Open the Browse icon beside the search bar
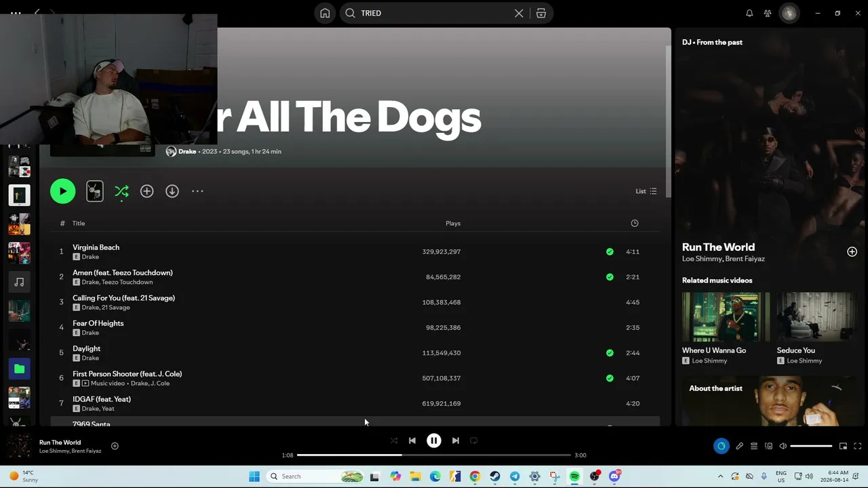This screenshot has height=488, width=868. [x=541, y=13]
